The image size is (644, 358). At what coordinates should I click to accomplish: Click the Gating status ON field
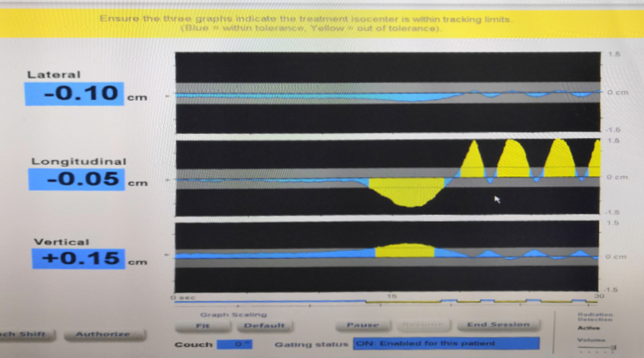[x=447, y=344]
